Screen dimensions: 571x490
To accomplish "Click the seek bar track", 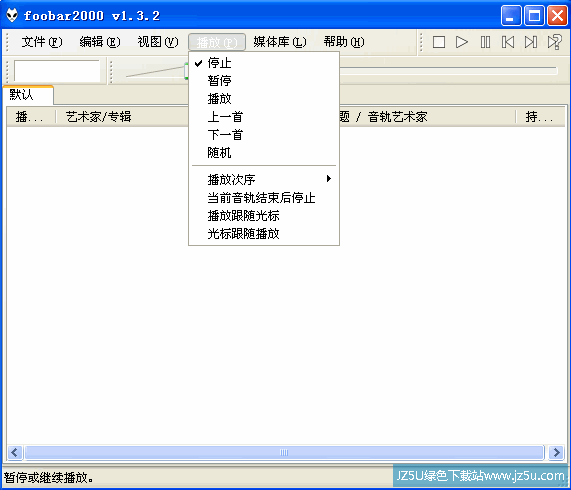I will (448, 71).
